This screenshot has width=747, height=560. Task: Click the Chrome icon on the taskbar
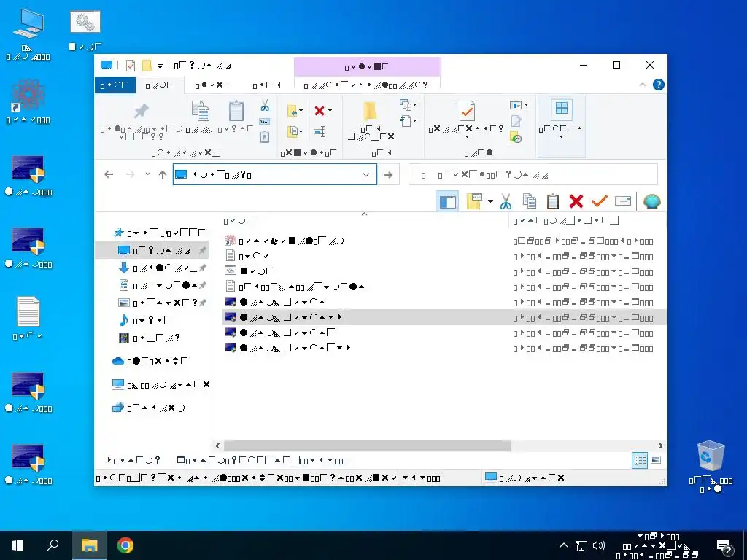pos(125,545)
